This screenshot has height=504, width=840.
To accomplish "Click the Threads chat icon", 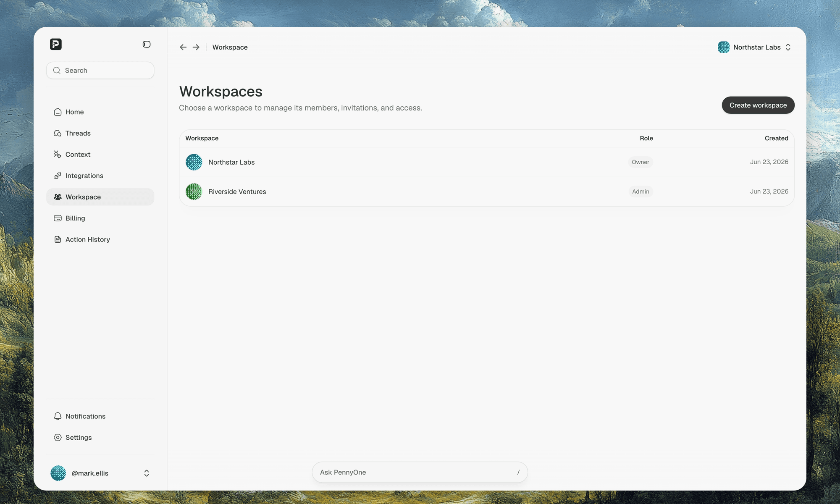I will coord(58,133).
